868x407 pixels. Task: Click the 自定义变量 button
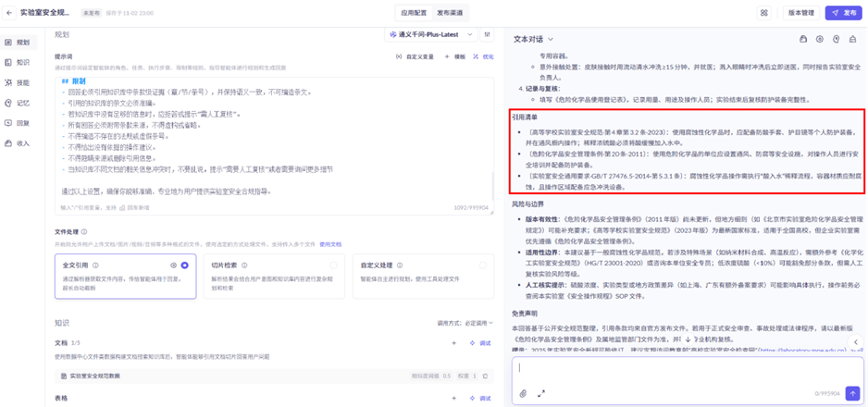point(415,56)
